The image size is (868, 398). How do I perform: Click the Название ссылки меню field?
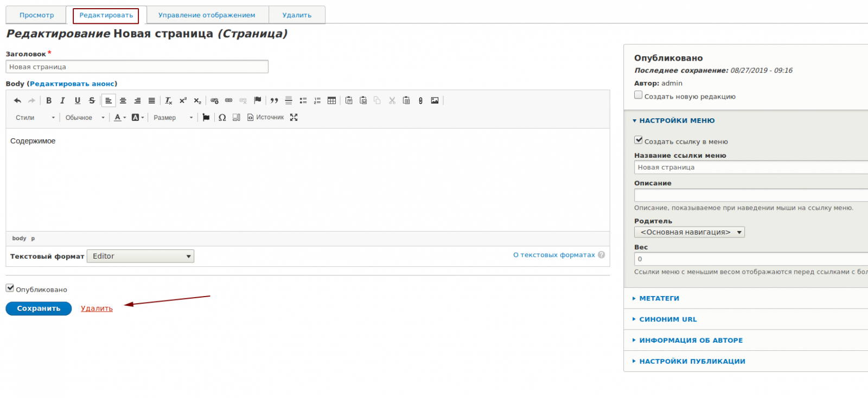751,168
